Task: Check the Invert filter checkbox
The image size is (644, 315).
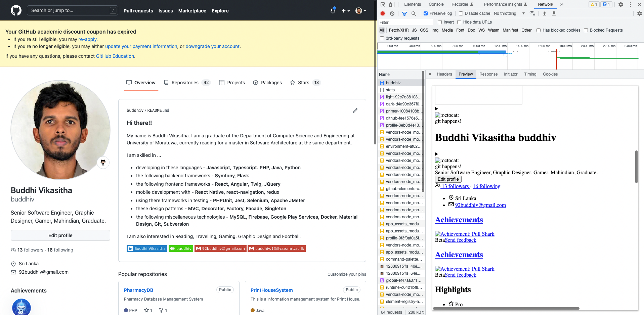Action: pos(440,22)
